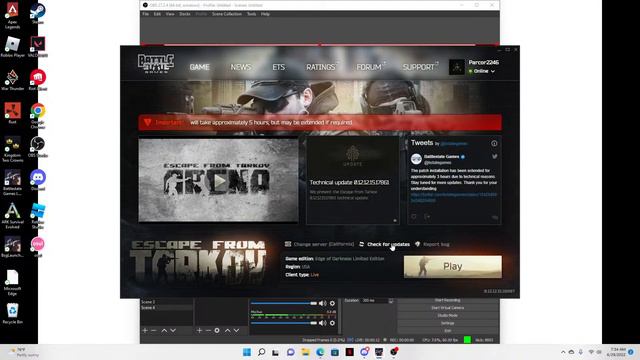Open the NEWS tab in the launcher
The width and height of the screenshot is (640, 360).
(241, 67)
